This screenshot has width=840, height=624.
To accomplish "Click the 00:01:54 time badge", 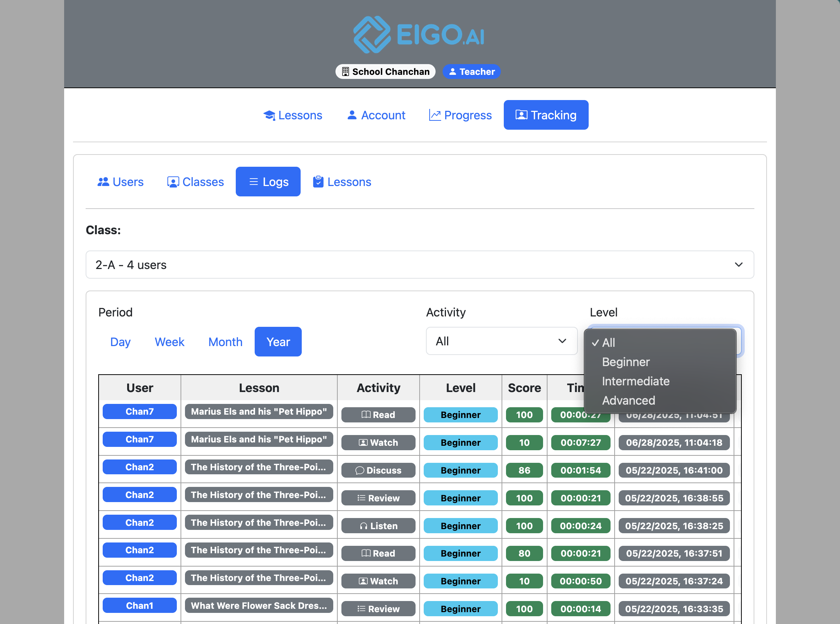I will pyautogui.click(x=581, y=471).
